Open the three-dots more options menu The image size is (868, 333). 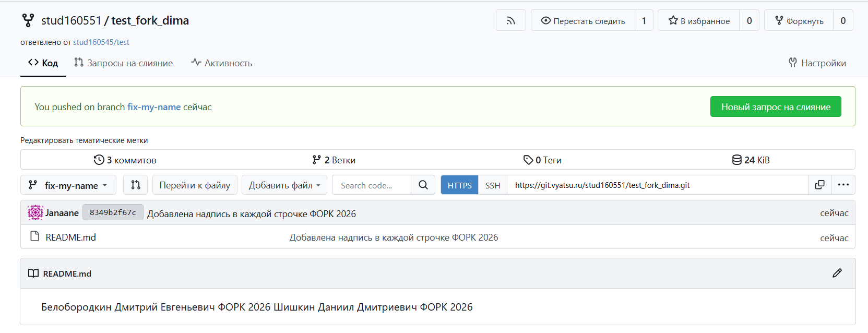tap(843, 185)
